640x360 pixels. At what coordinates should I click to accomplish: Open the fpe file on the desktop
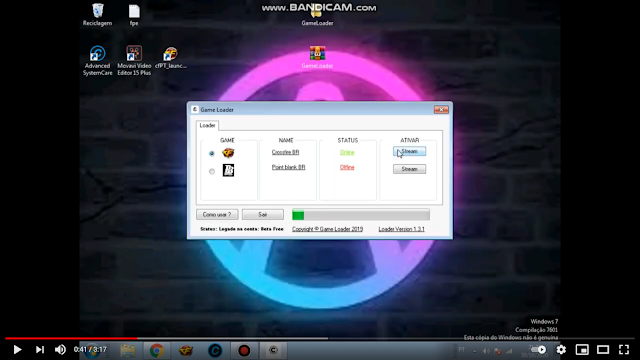(x=134, y=14)
